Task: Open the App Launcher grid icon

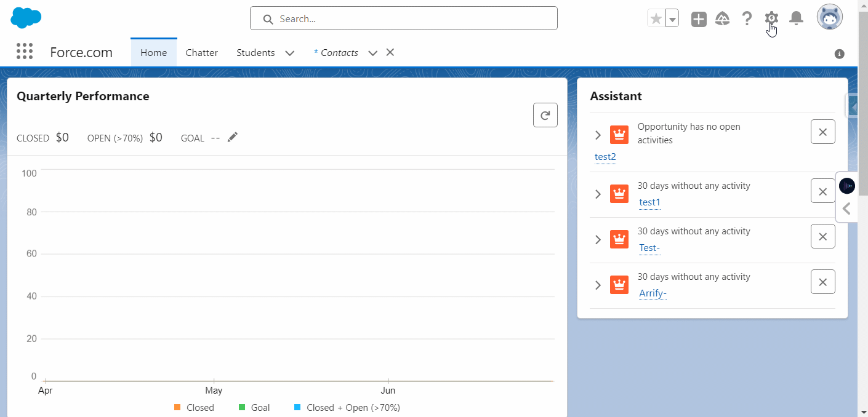Action: pyautogui.click(x=25, y=52)
